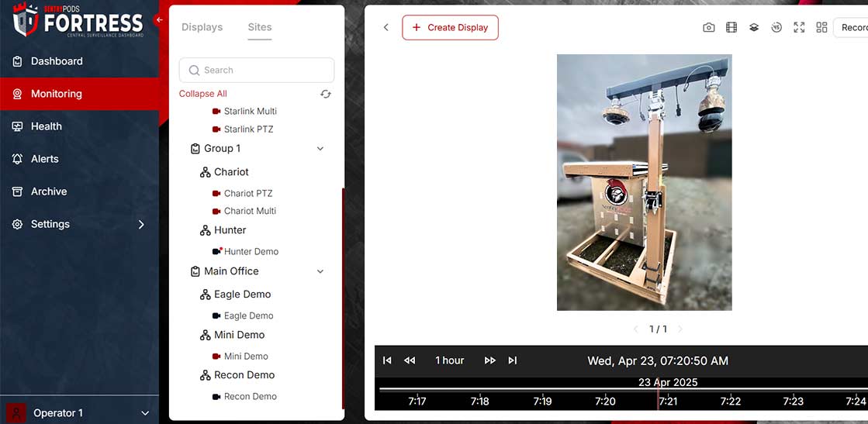Select the Starlink Multi camera
Screen dimensions: 868x424
(x=244, y=112)
